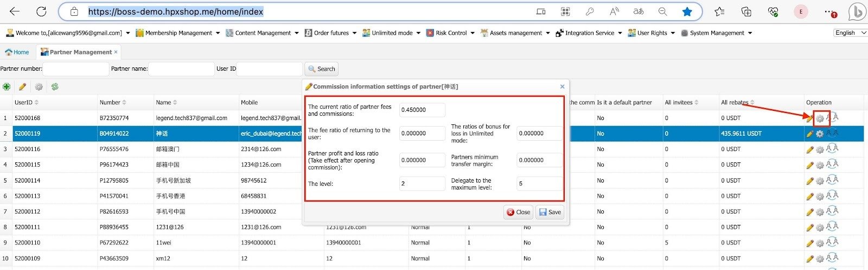
Task: Close the Partner Management tab
Action: tap(116, 52)
